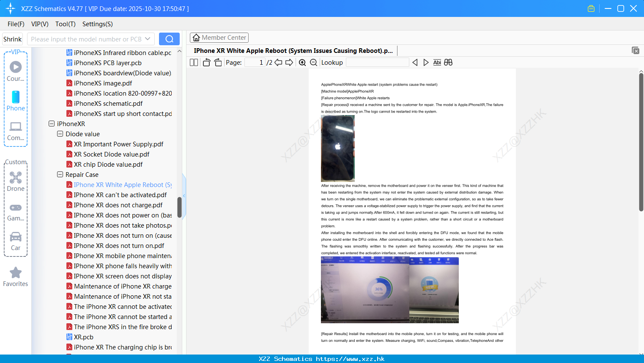This screenshot has height=363, width=644.
Task: Open XR.pcb file
Action: click(80, 337)
